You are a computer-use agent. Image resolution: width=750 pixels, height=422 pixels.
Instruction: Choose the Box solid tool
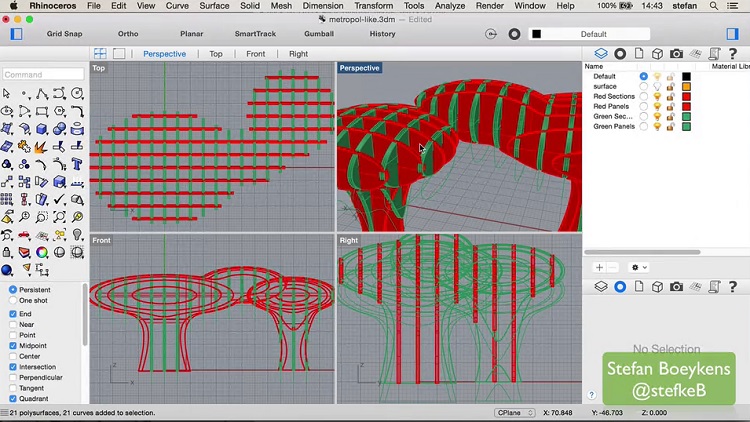pos(42,129)
